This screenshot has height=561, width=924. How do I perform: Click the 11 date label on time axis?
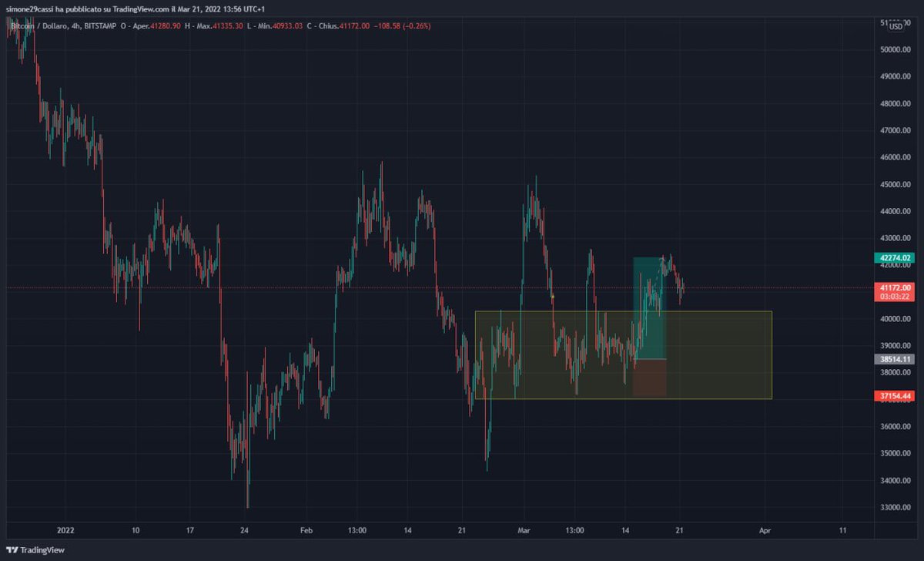pos(842,530)
